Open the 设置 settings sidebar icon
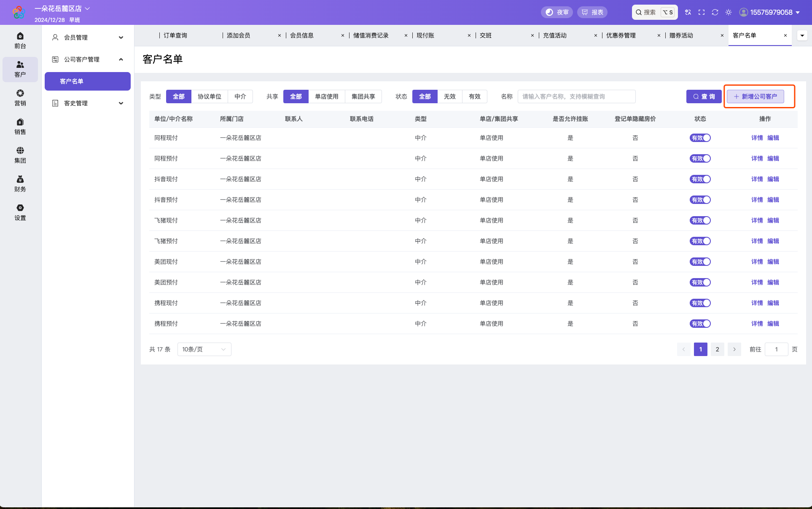Viewport: 812px width, 509px height. pyautogui.click(x=20, y=212)
